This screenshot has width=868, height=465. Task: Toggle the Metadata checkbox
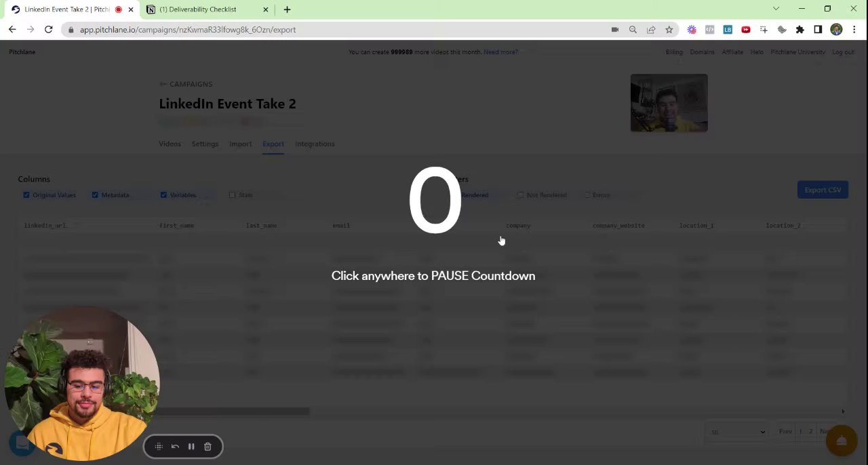tap(95, 195)
